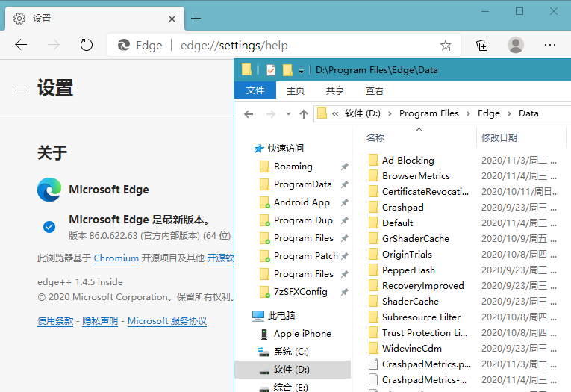Click the New folder icon in the Explorer title bar
The width and height of the screenshot is (571, 392).
pyautogui.click(x=287, y=70)
